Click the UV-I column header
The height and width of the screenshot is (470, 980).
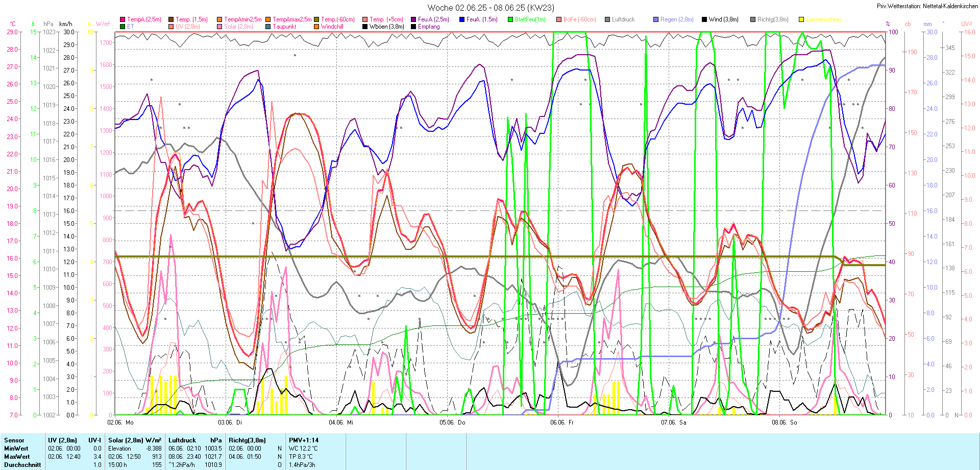94,440
